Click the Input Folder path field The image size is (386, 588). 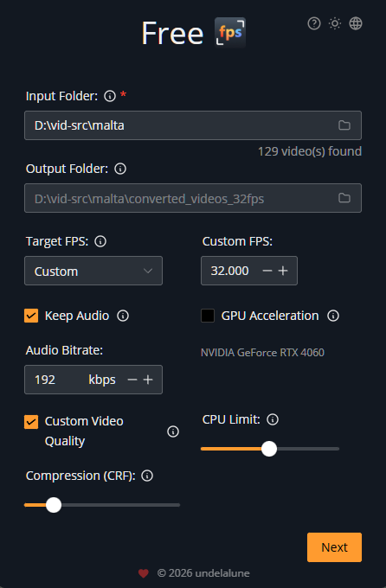pyautogui.click(x=193, y=125)
